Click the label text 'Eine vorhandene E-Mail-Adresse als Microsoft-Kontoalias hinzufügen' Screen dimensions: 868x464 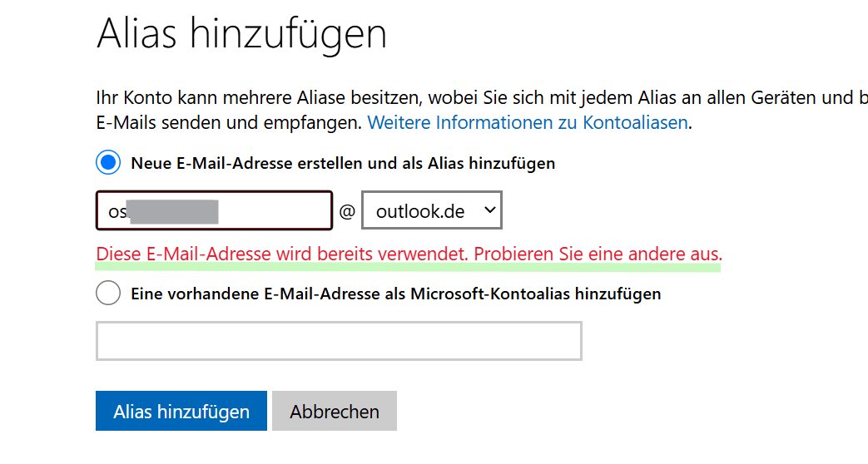396,294
